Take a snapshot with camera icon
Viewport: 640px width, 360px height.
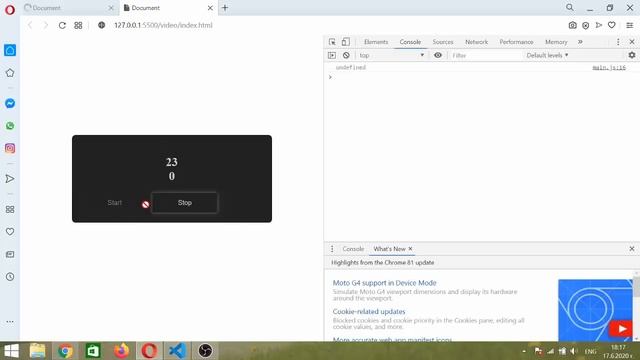click(x=573, y=25)
